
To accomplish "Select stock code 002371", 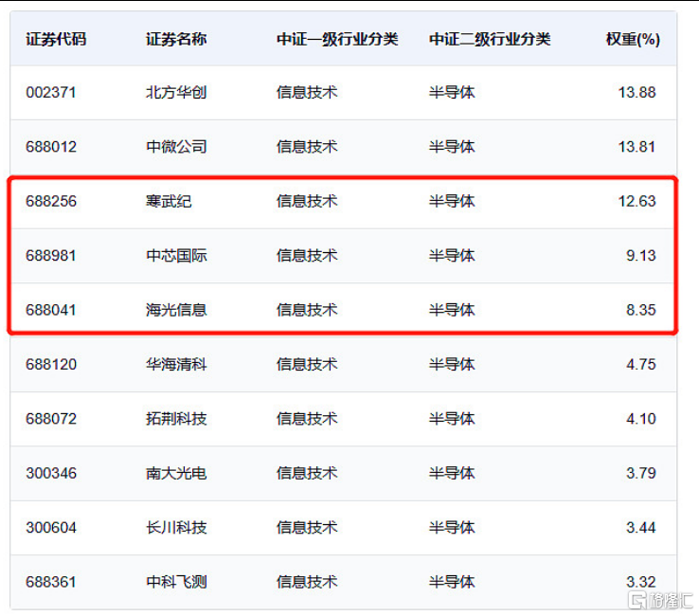I will (51, 92).
